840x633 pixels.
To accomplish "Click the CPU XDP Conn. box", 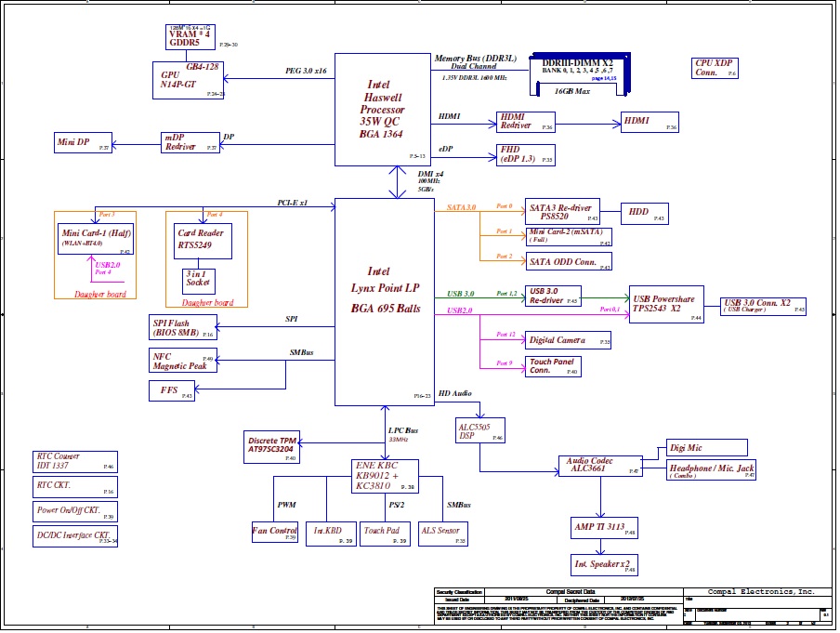I will pos(715,68).
